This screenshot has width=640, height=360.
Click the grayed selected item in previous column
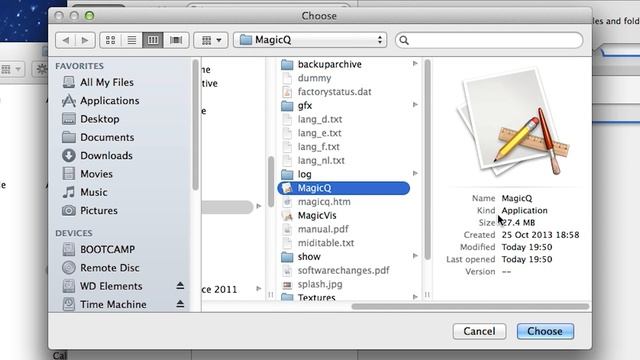point(227,207)
